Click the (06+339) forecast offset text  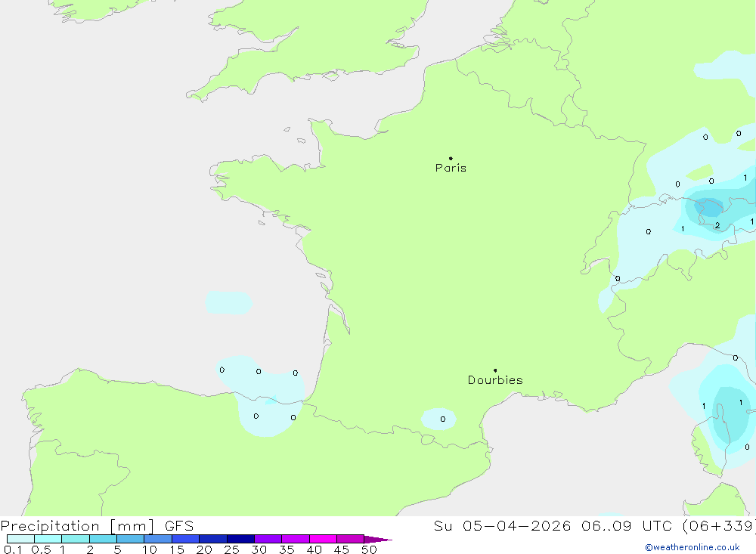pyautogui.click(x=720, y=526)
